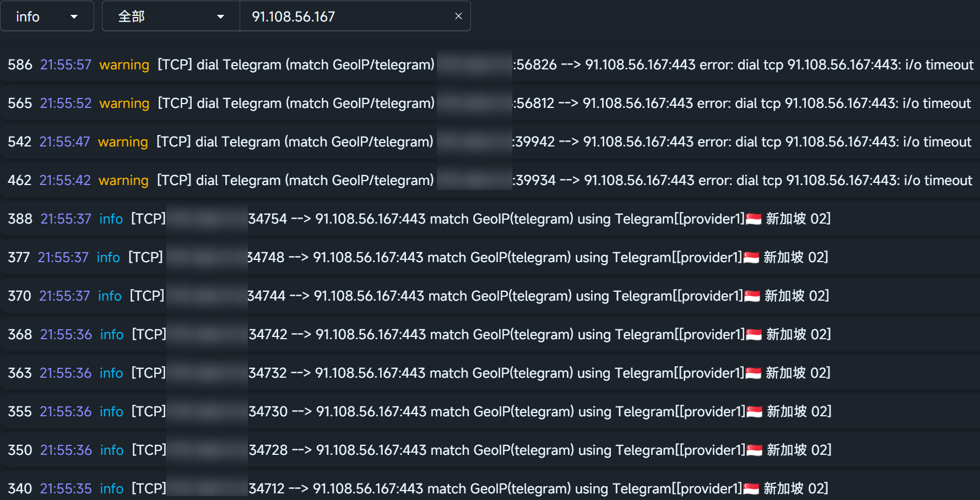Click the warning label on row 565

click(x=124, y=104)
